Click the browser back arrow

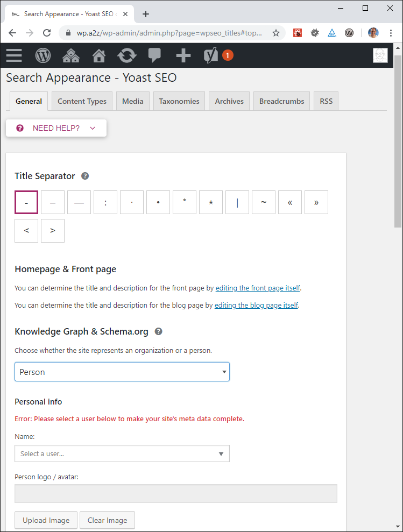coord(12,33)
